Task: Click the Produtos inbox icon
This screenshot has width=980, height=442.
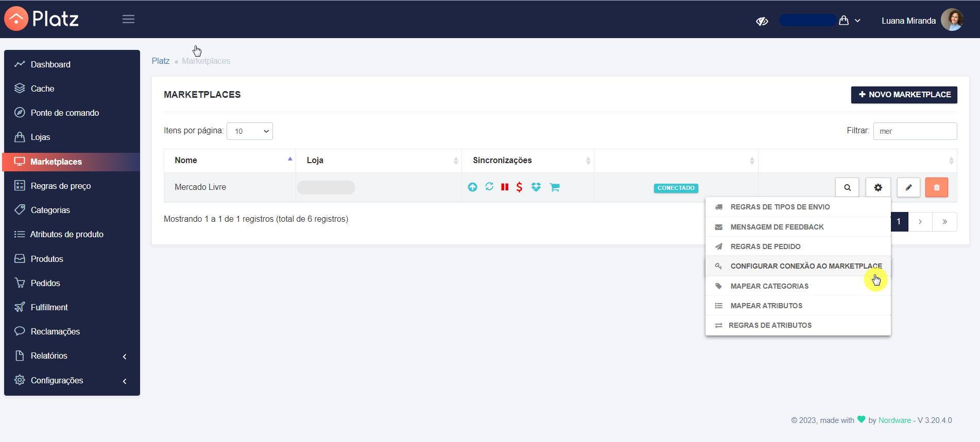Action: tap(20, 259)
